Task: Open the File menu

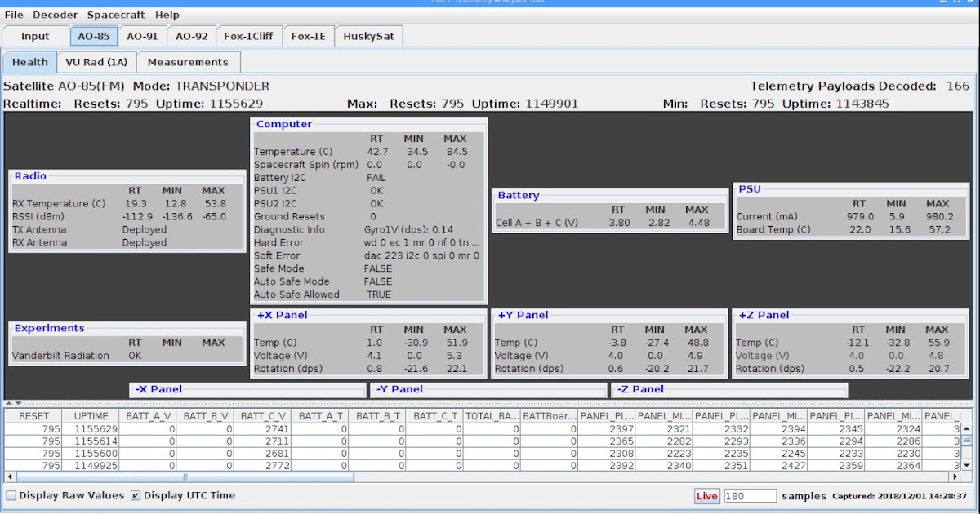Action: 14,14
